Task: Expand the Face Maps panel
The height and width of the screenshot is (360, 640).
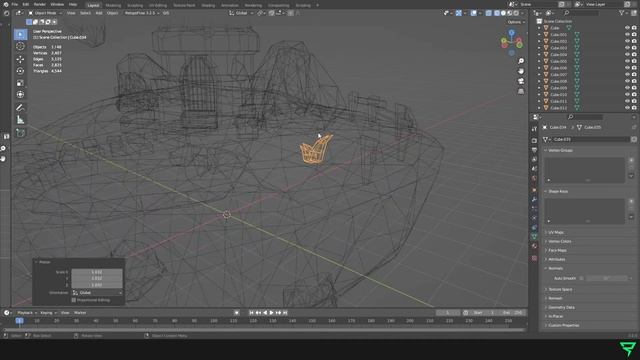Action: [557, 250]
